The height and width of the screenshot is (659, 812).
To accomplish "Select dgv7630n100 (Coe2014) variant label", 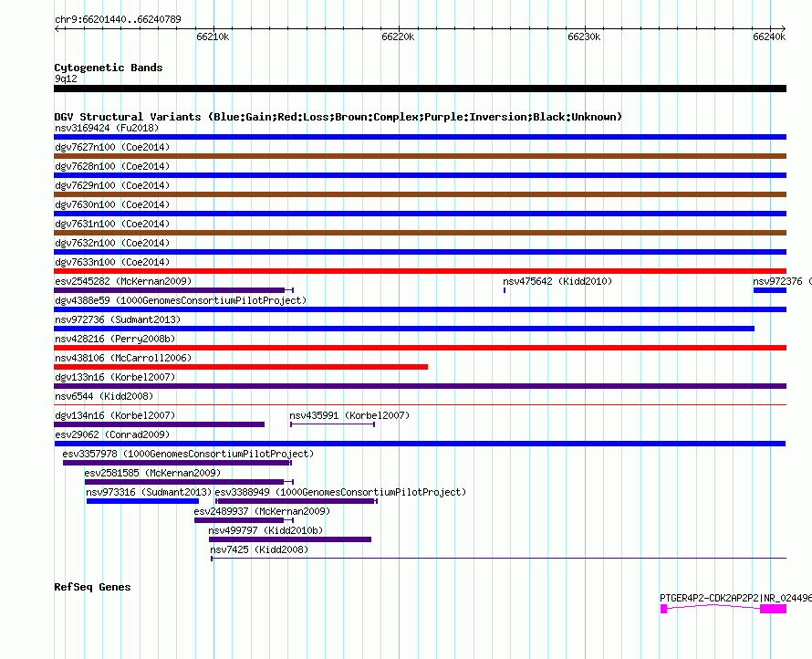I will pos(112,204).
